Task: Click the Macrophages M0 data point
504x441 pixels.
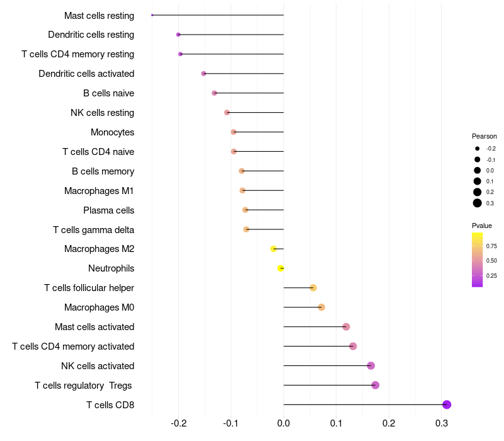Action: point(321,307)
